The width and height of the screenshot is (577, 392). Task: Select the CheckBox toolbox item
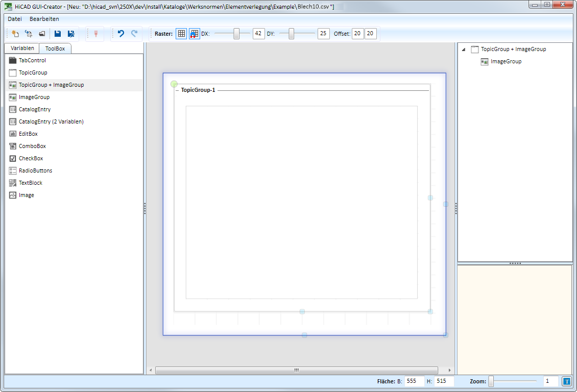[31, 158]
